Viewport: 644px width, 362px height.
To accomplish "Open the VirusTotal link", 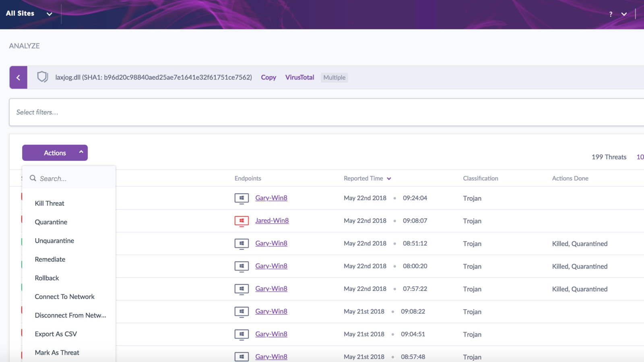I will (299, 77).
